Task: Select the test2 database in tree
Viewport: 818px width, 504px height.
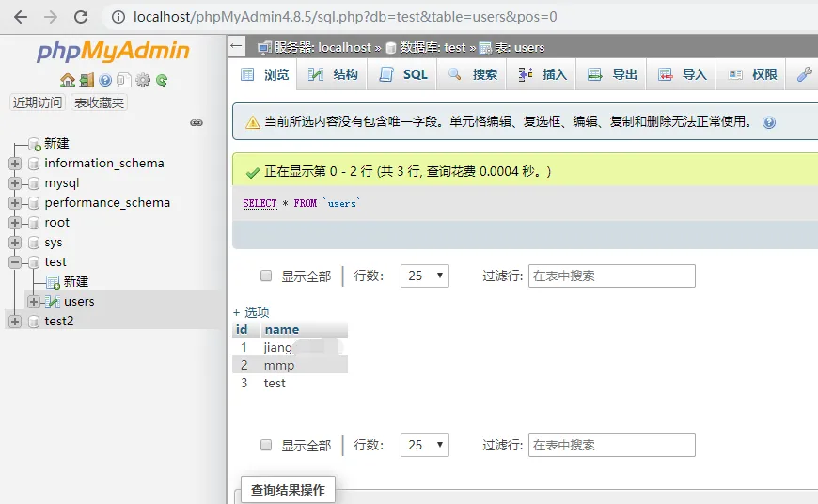Action: click(59, 322)
